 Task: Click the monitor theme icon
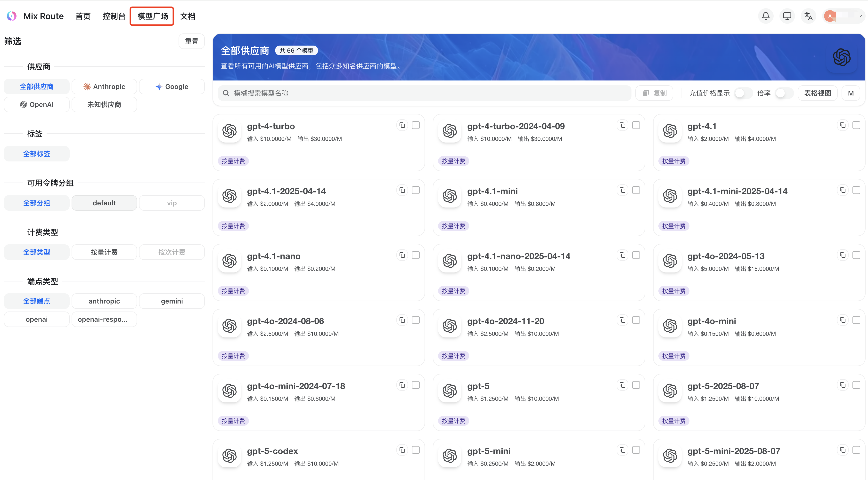787,16
